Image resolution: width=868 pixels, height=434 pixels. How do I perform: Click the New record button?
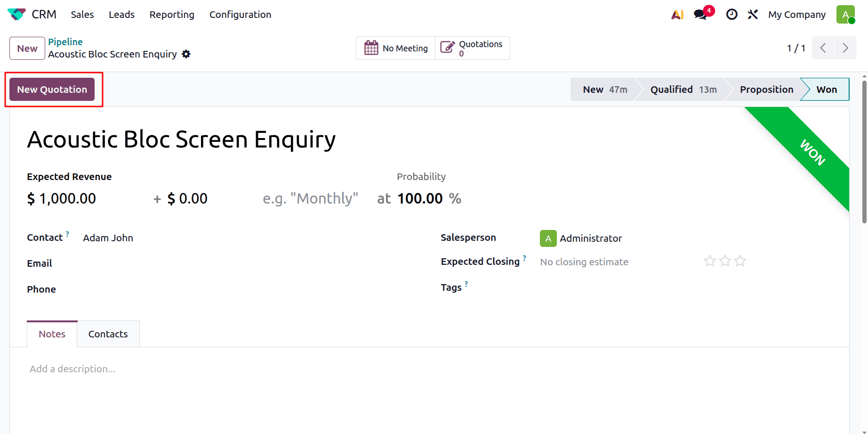(x=27, y=48)
